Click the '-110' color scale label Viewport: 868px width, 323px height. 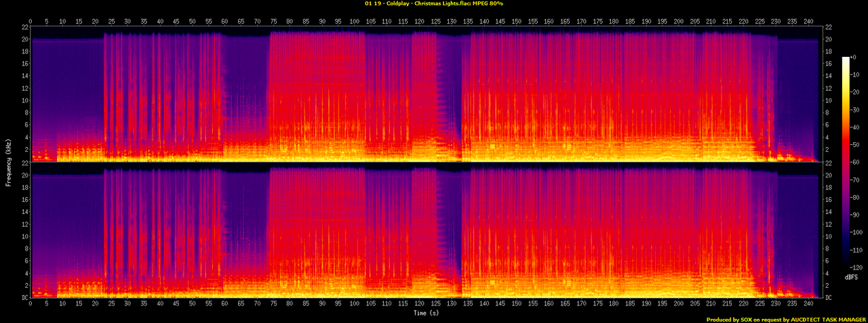pos(857,251)
